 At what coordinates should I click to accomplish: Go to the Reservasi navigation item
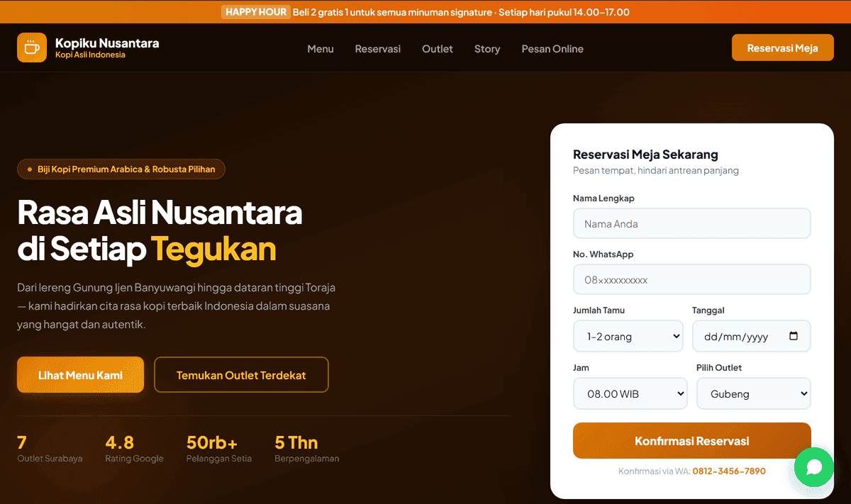[378, 49]
